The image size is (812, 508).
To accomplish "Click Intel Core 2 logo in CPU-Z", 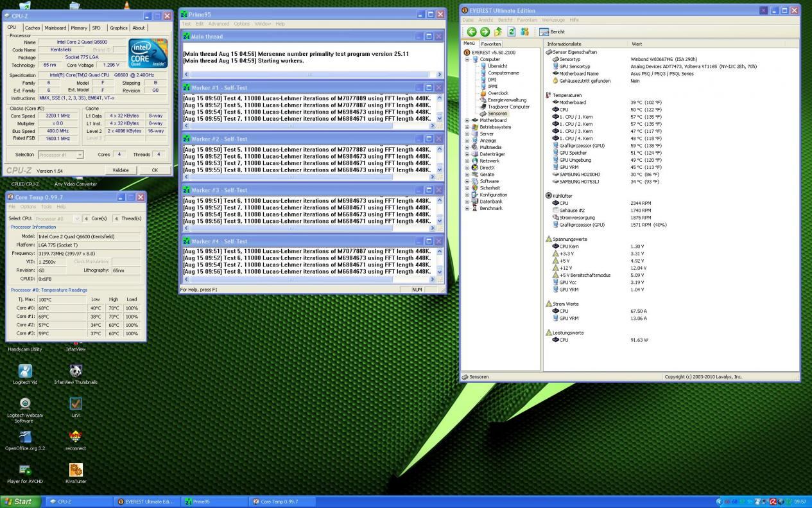I will coord(148,54).
